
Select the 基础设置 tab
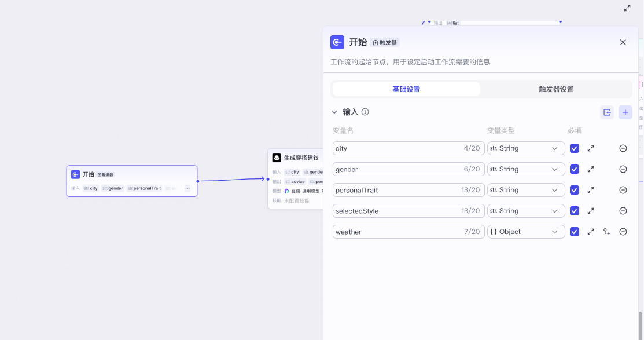tap(406, 89)
